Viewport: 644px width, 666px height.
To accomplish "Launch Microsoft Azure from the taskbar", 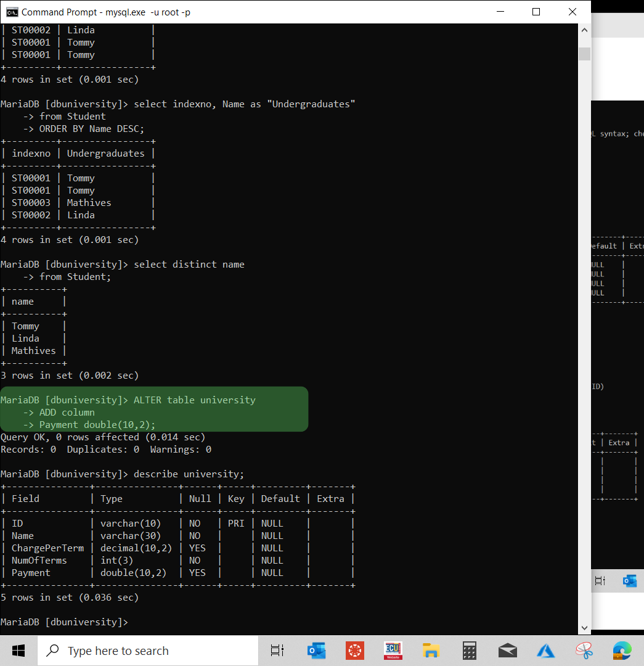I will pos(545,650).
